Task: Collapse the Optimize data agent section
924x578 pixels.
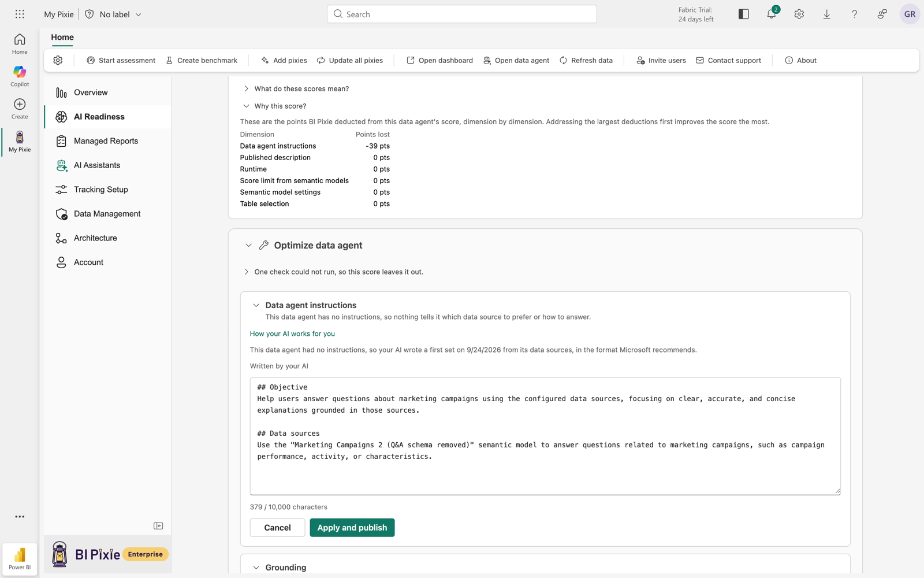Action: [248, 245]
